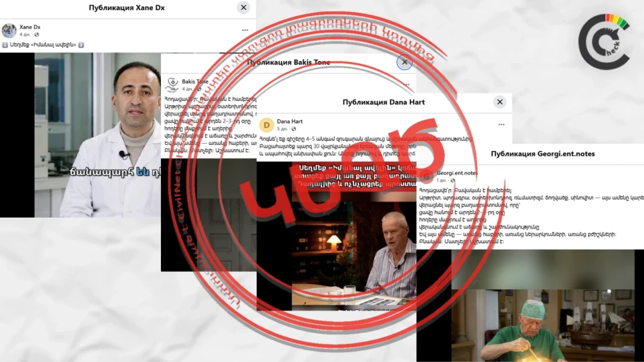Open more options on Dana Hart post
The image size is (644, 362).
[501, 125]
